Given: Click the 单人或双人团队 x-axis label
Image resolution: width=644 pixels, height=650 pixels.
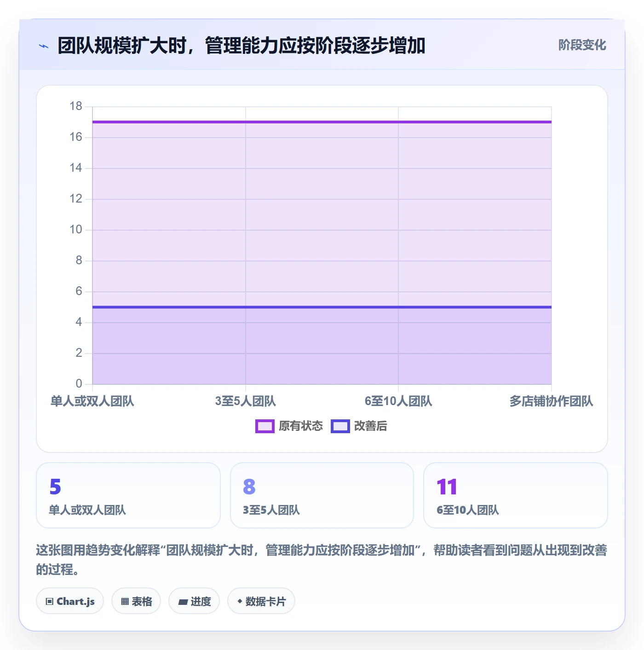Looking at the screenshot, I should [x=92, y=401].
